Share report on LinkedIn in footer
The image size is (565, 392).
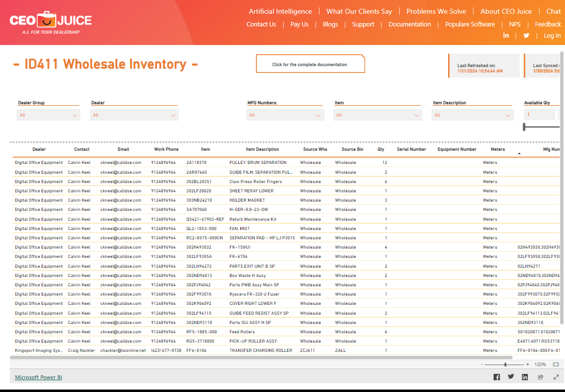coord(524,377)
